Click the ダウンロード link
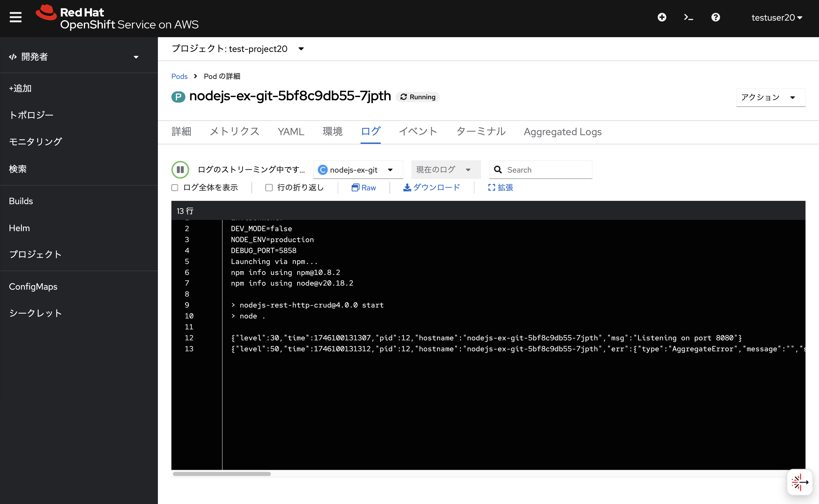819x504 pixels. [x=431, y=188]
